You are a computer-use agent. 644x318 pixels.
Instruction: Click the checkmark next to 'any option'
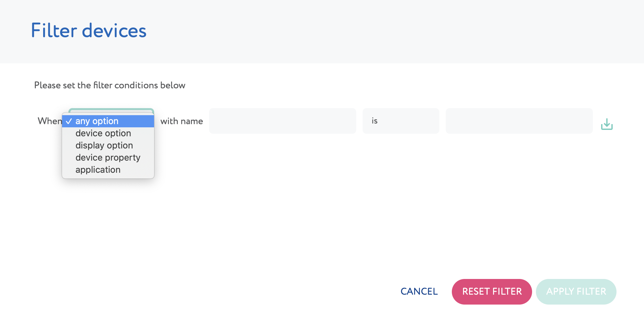click(x=69, y=121)
